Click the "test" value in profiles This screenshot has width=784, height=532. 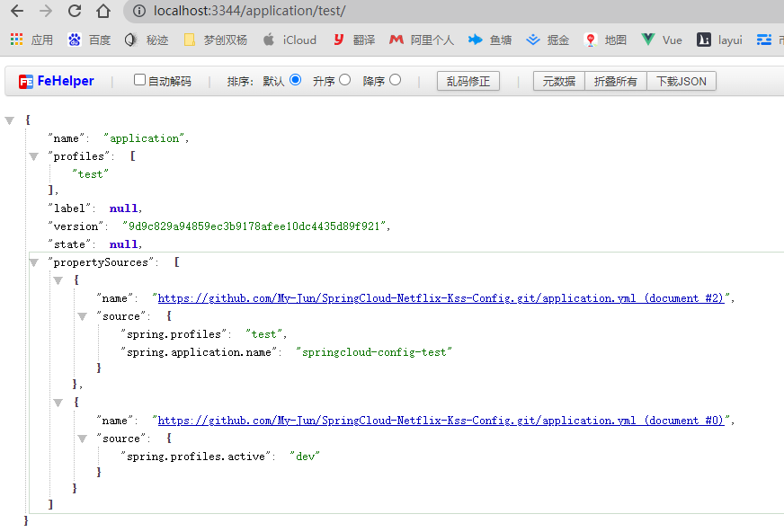(90, 174)
